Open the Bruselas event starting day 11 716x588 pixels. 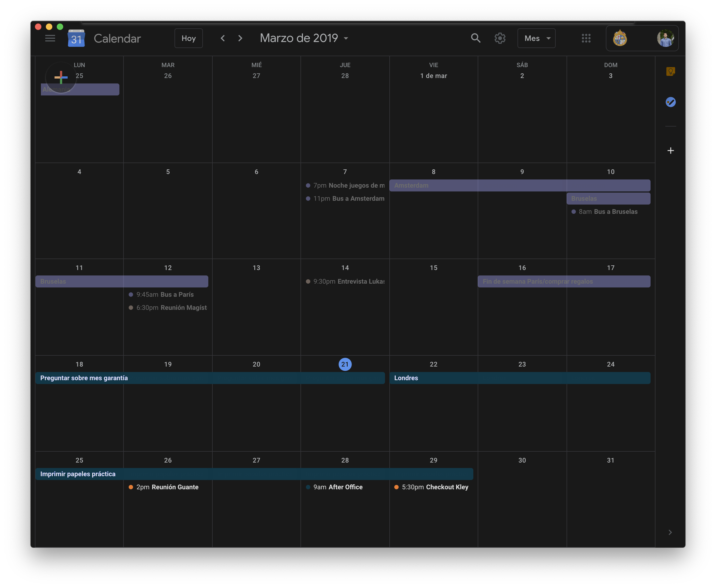pyautogui.click(x=122, y=281)
